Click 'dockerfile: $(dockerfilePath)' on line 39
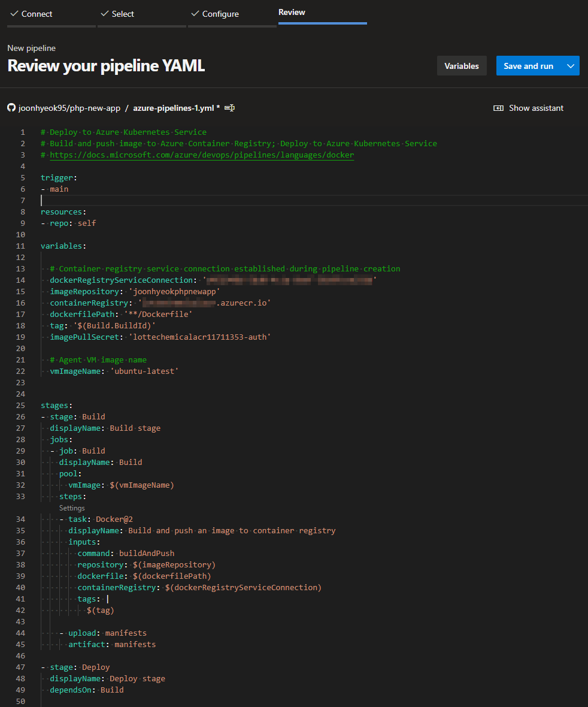The height and width of the screenshot is (707, 588). coord(144,576)
